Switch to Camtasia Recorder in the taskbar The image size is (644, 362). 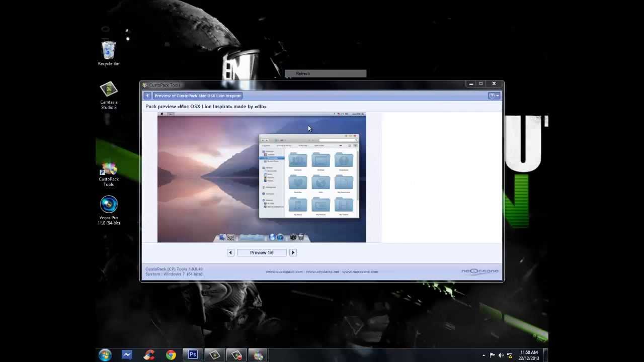click(236, 355)
